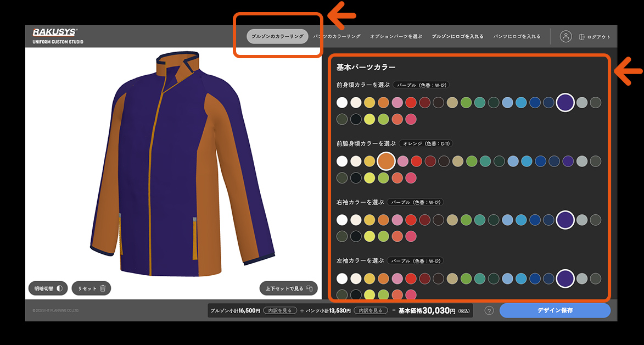Screen dimensions: 644x345
Task: Open help via the question mark icon
Action: click(x=489, y=310)
